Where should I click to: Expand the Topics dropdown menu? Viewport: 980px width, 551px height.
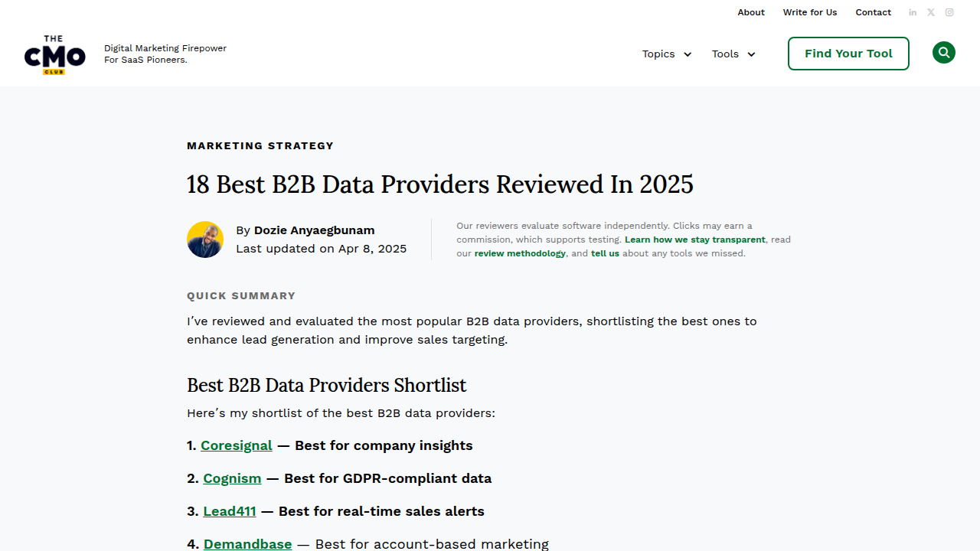pos(667,54)
